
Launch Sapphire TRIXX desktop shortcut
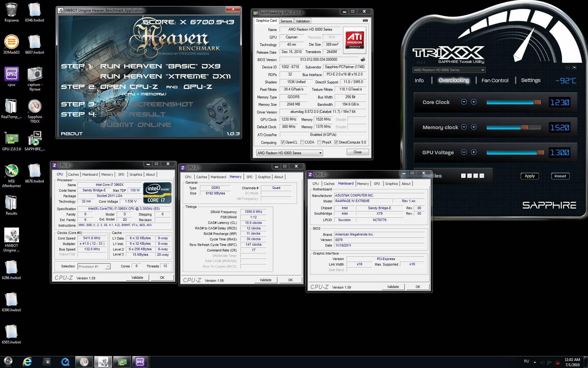tap(35, 111)
